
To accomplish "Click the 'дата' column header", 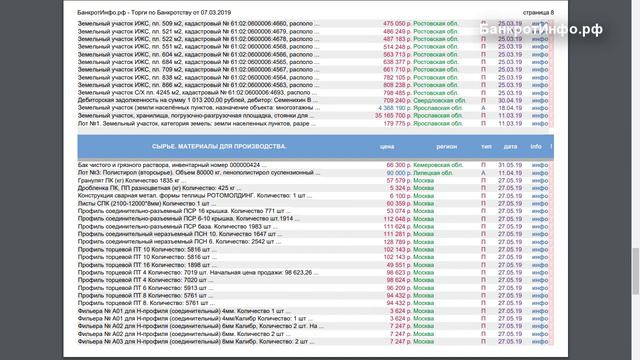I will click(x=510, y=147).
